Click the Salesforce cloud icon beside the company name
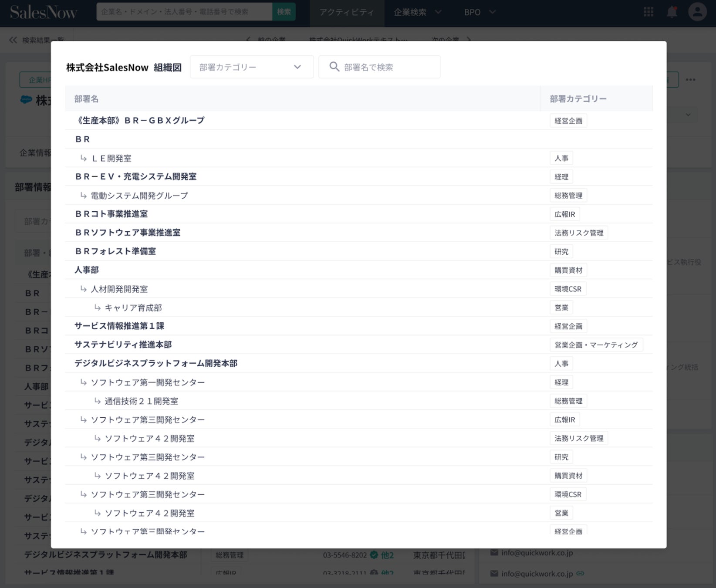 click(26, 100)
